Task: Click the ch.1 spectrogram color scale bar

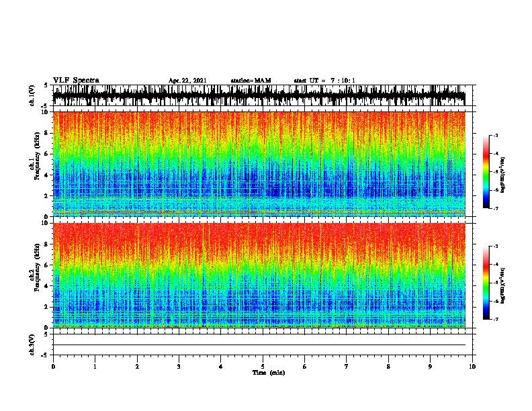Action: pos(486,172)
